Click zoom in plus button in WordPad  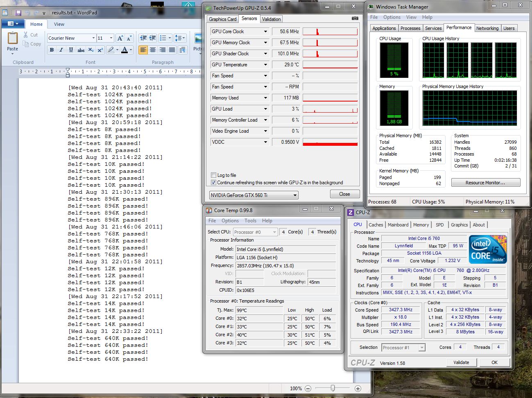coord(358,389)
